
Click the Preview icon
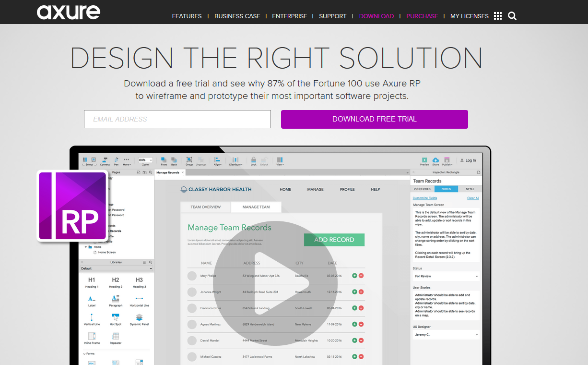[424, 161]
